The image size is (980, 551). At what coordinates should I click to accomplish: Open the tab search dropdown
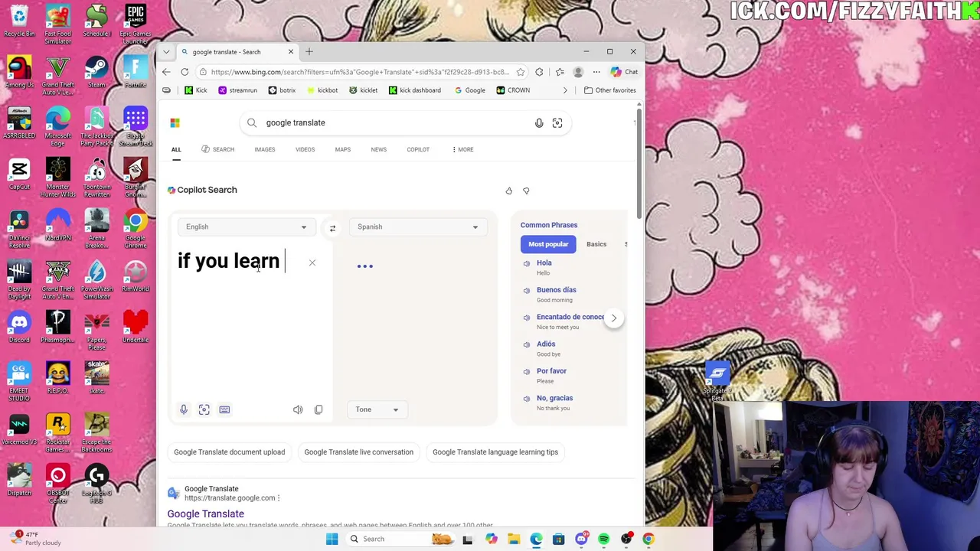(x=166, y=52)
